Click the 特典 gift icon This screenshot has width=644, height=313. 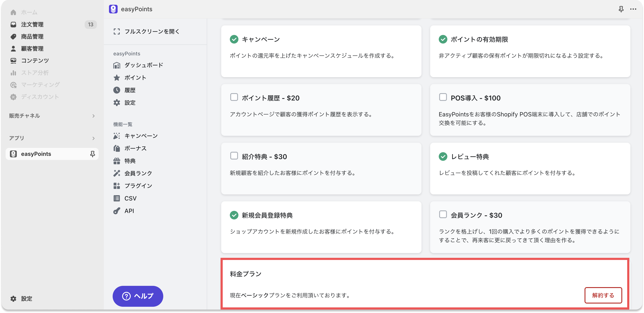[x=117, y=161]
